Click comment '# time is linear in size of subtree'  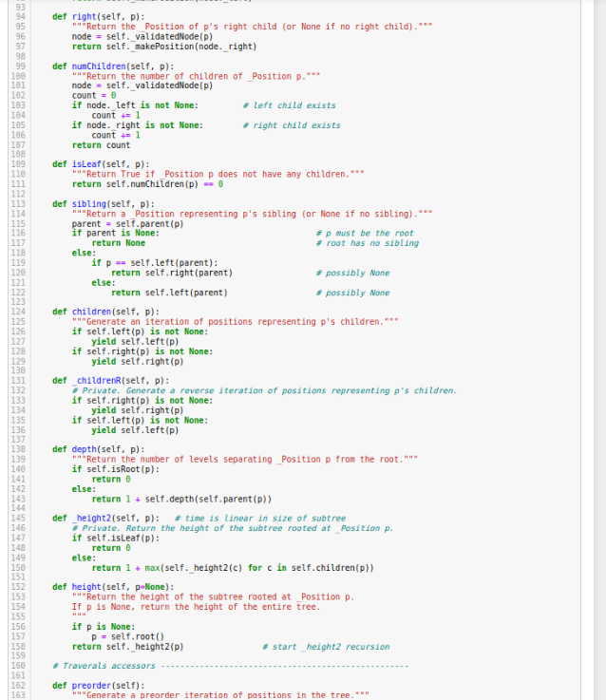tap(260, 519)
